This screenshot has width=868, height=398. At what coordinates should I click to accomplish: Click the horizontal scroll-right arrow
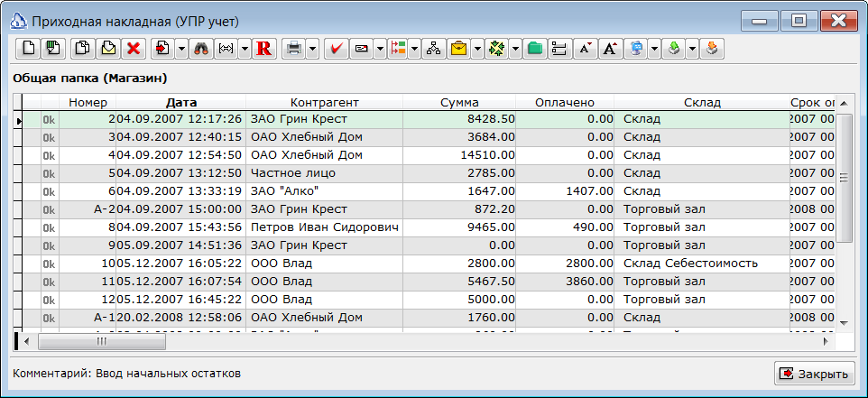[826, 341]
